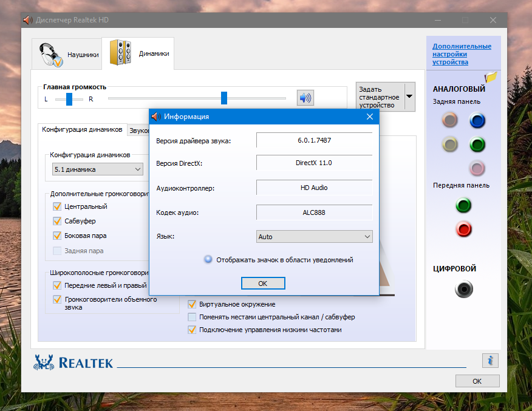Toggle the Боковая пара checkbox

pyautogui.click(x=57, y=236)
